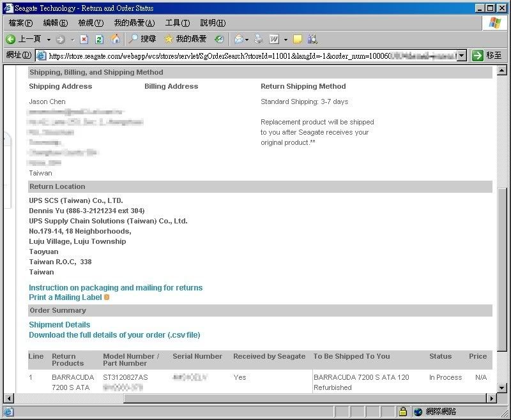The image size is (511, 420).
Task: Click the address bar URL field
Action: [x=252, y=56]
